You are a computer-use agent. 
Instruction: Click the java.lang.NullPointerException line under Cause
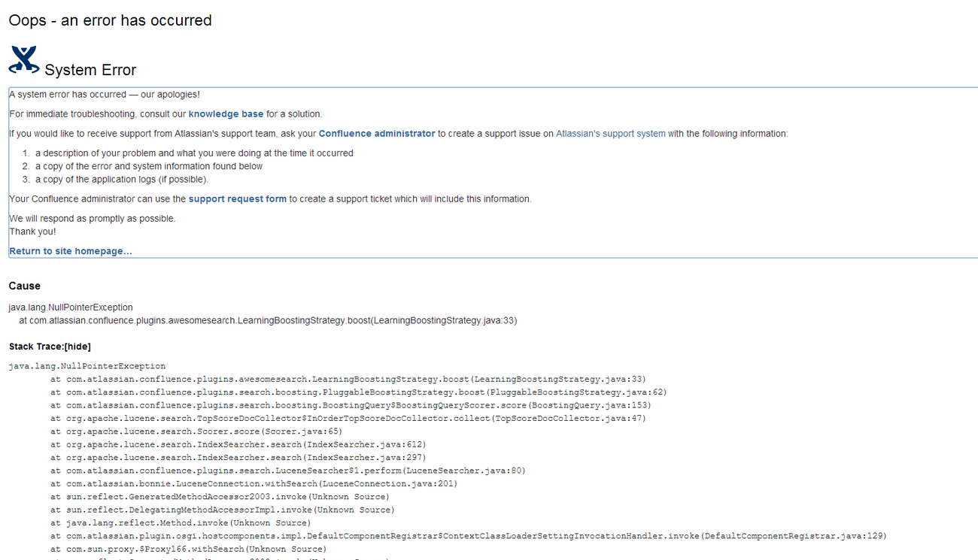tap(71, 307)
